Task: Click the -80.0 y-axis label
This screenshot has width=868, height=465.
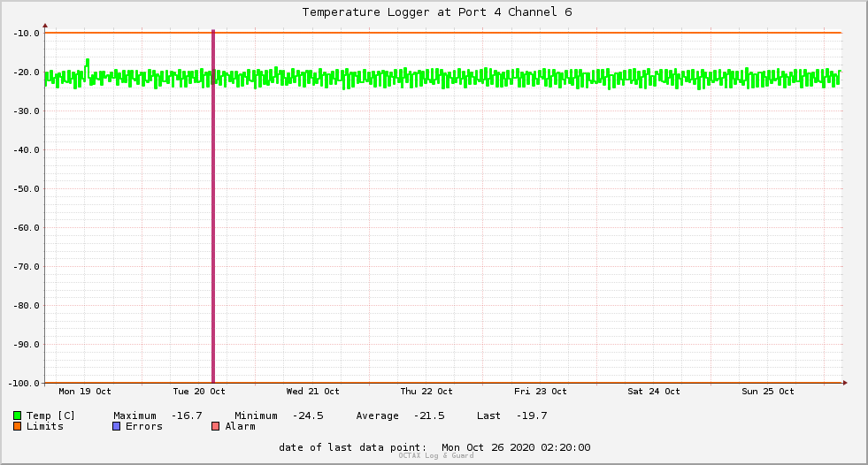Action: 26,305
